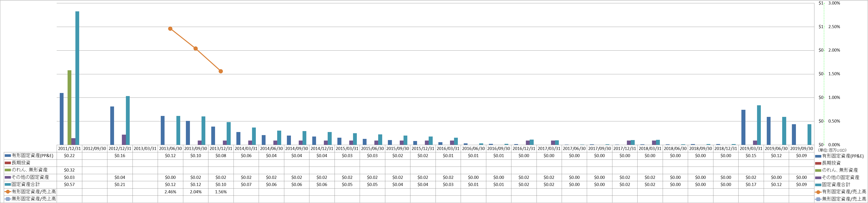This screenshot has width=868, height=203.
Task: Select the blue PP&E bar for 2019/03/31
Action: 743,127
